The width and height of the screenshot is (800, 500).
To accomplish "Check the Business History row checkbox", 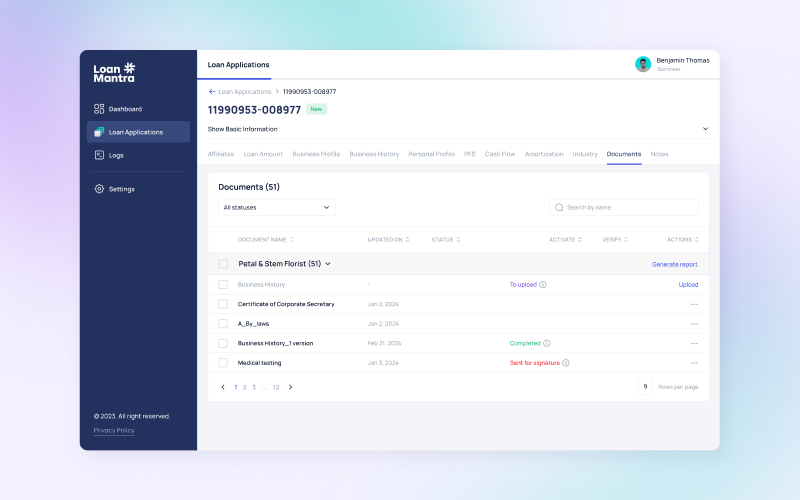I will click(x=223, y=284).
